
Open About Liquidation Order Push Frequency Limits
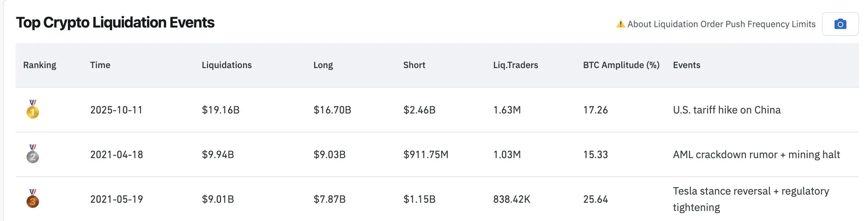(x=721, y=24)
